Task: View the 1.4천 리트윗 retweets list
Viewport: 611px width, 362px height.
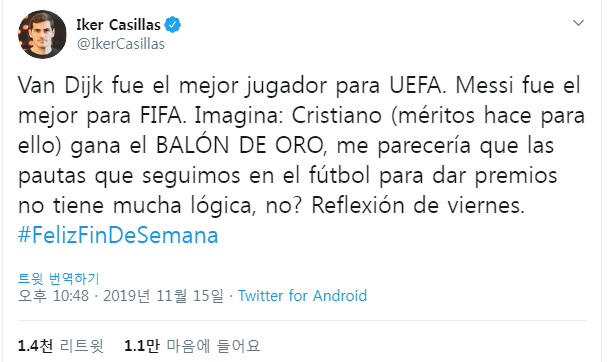Action: 61,346
